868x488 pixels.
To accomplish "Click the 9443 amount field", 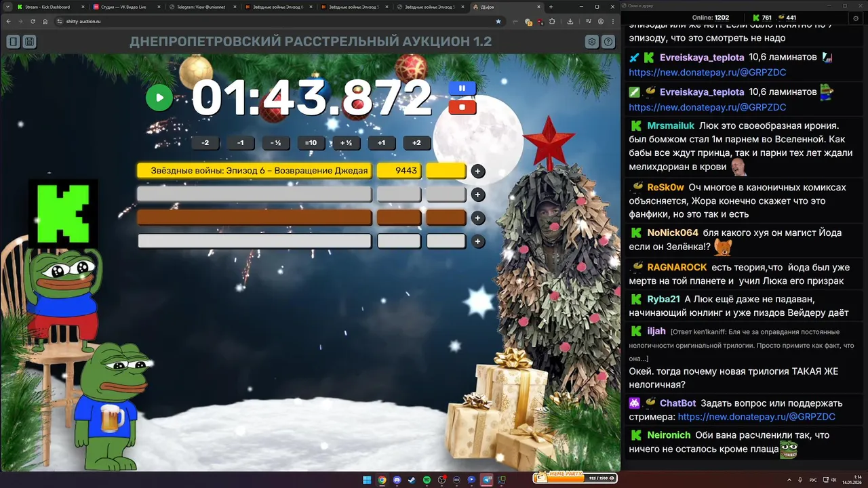I will tap(399, 171).
